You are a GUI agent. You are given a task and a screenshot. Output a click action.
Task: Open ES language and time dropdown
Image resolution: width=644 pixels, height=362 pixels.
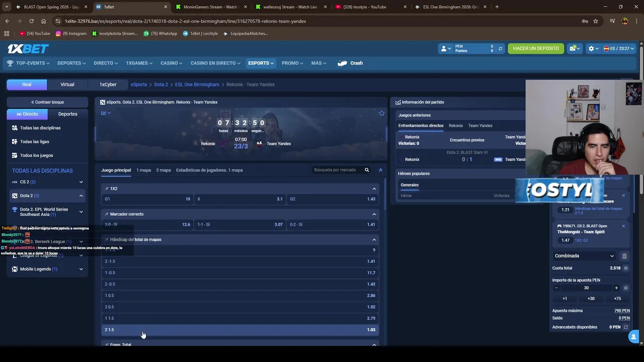coord(619,49)
